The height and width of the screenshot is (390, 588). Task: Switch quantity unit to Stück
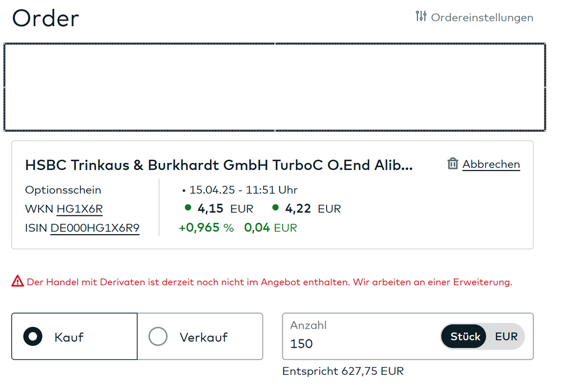(x=465, y=336)
